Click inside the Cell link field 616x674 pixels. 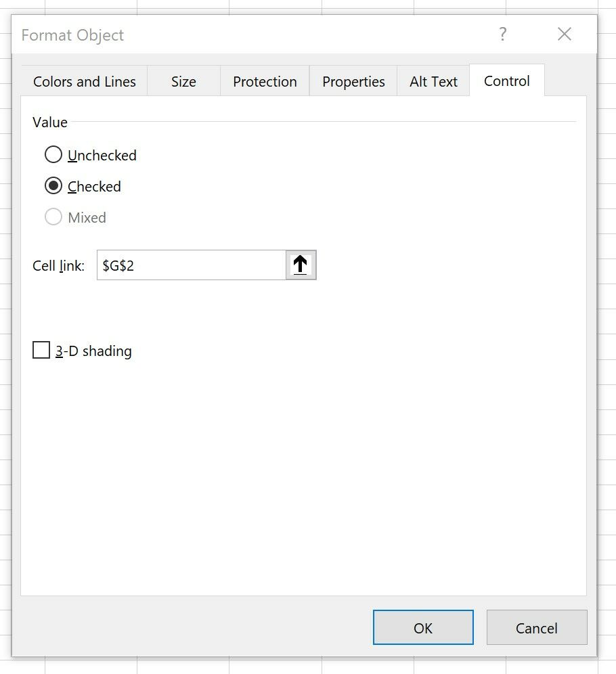pyautogui.click(x=190, y=265)
